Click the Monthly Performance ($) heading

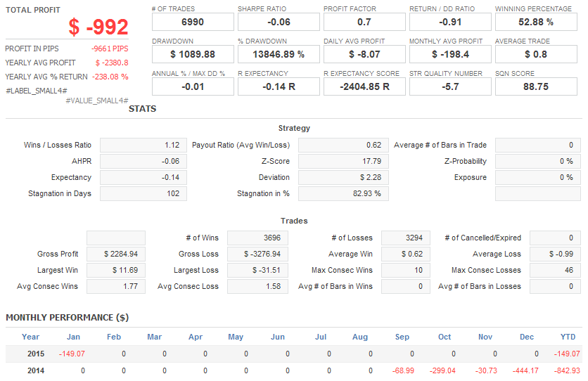tap(67, 317)
